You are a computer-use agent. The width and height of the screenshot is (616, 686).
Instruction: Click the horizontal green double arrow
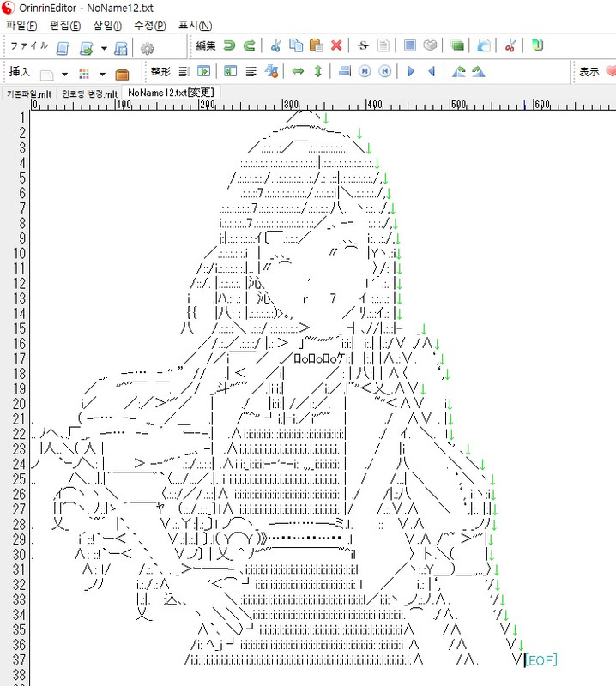(x=298, y=71)
